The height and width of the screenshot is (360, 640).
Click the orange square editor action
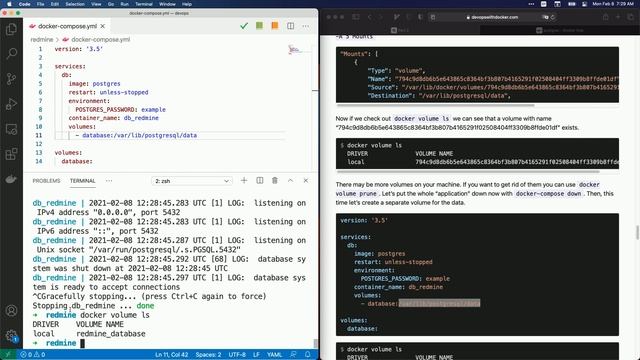(x=275, y=26)
